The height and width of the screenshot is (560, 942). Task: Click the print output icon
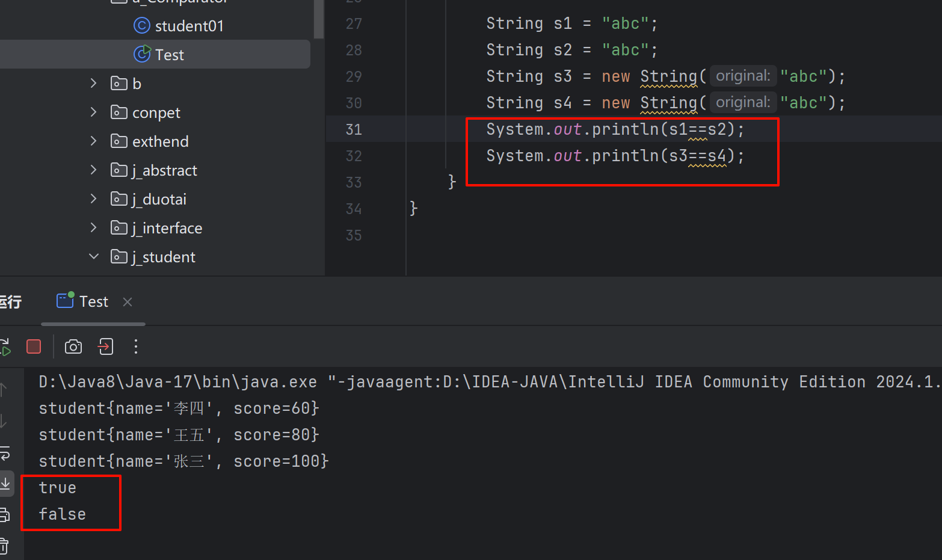[x=5, y=515]
